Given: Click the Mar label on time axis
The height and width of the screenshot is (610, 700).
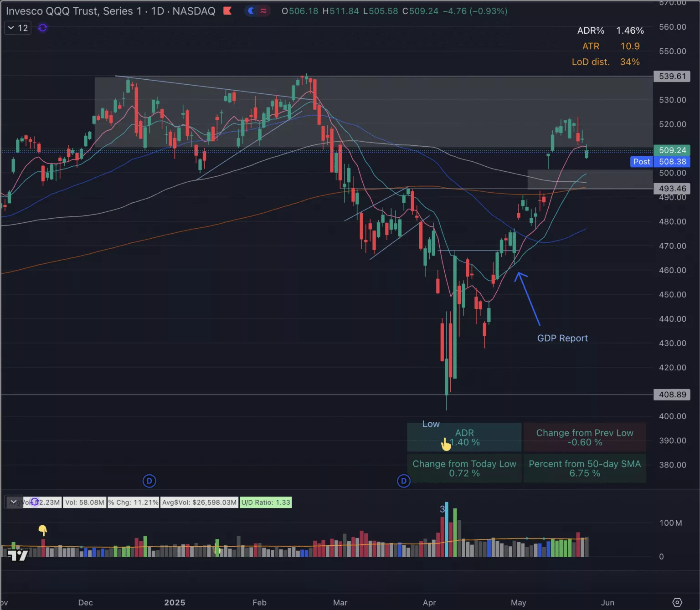Looking at the screenshot, I should coord(340,602).
